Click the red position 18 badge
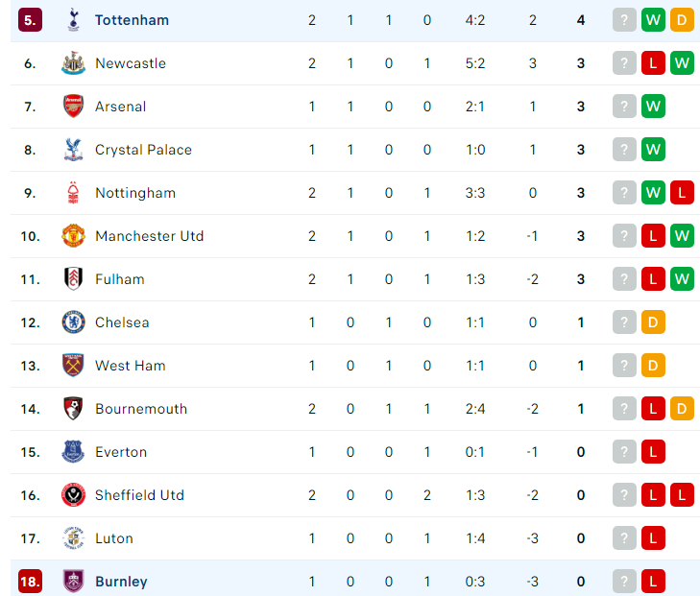Viewport: 700px width, 596px height. (x=30, y=582)
